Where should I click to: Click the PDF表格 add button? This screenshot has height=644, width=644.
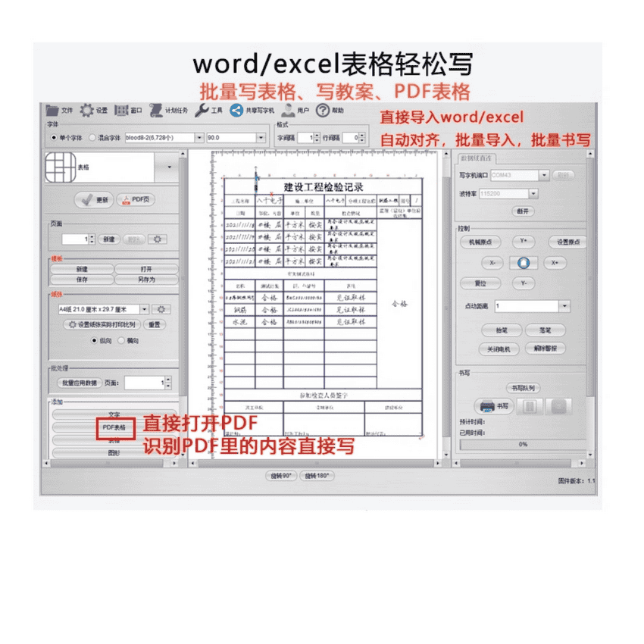114,427
